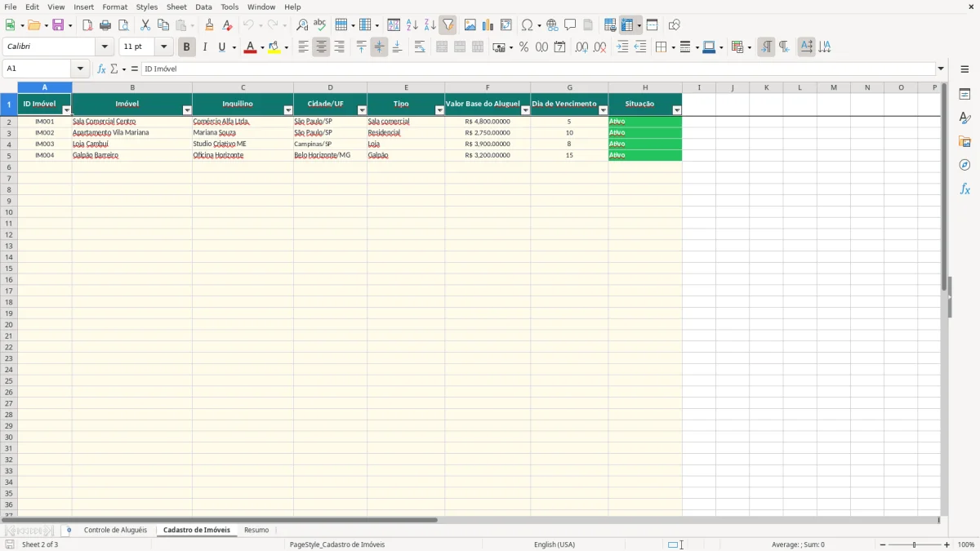Open the sidebar Navigator compass icon
The width and height of the screenshot is (980, 551).
point(964,165)
